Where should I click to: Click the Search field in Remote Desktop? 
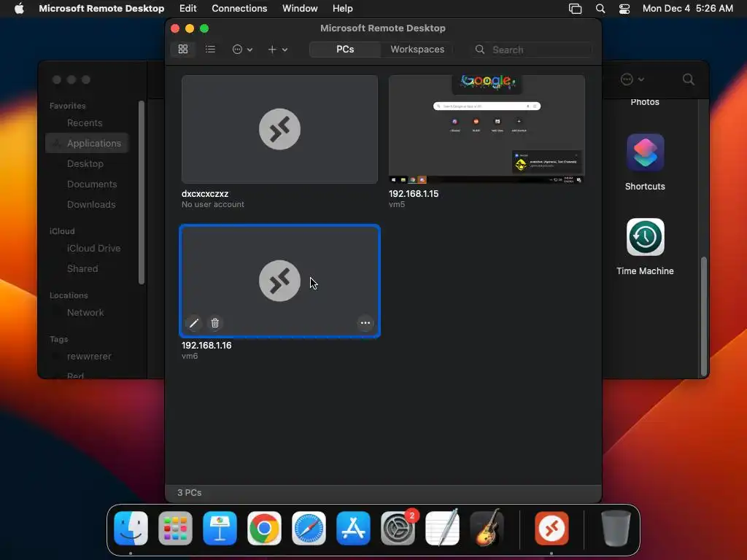point(532,50)
